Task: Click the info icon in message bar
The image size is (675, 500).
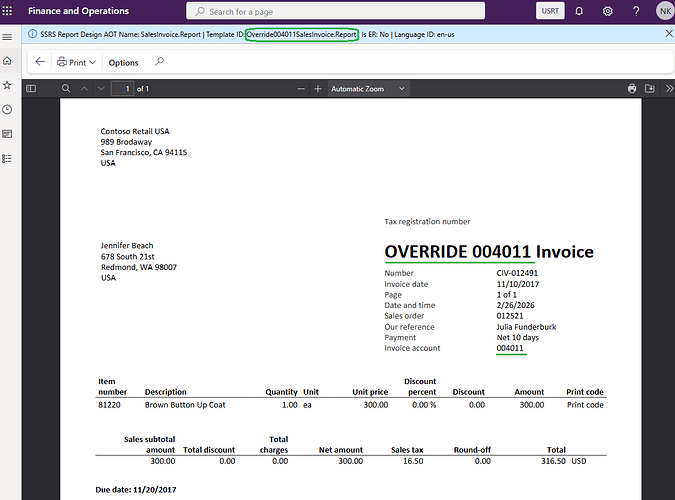Action: pyautogui.click(x=32, y=34)
